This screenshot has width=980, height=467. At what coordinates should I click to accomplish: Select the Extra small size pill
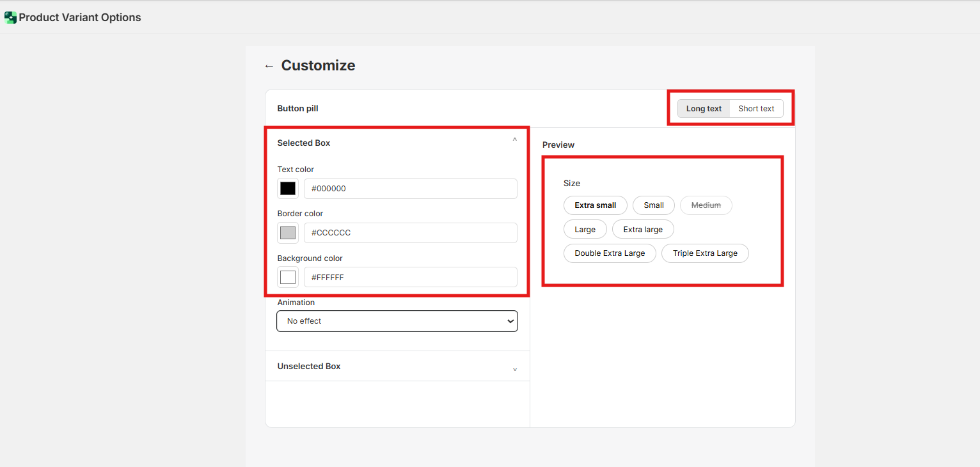(x=595, y=205)
